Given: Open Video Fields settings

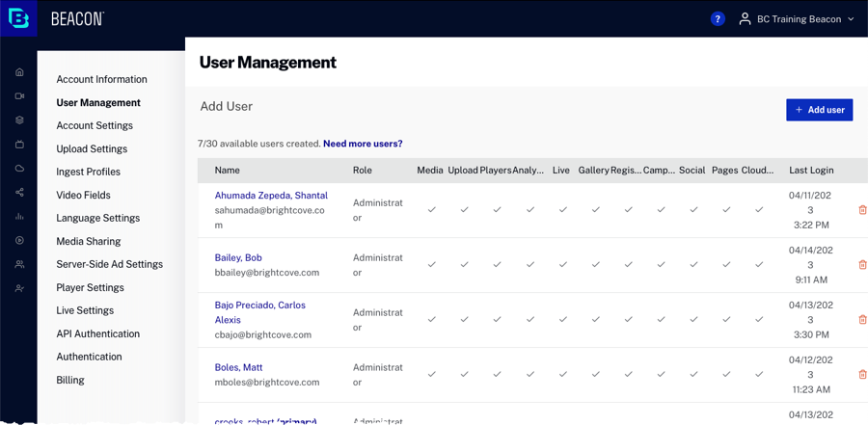Looking at the screenshot, I should coord(84,195).
